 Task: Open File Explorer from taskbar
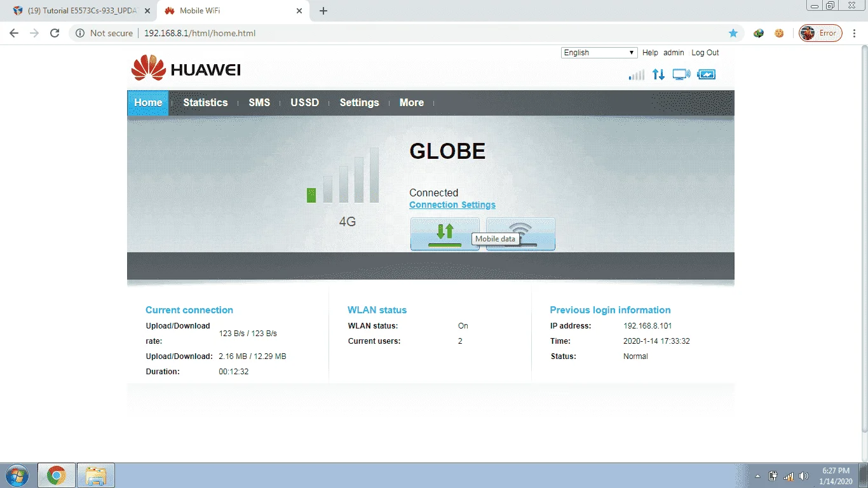pos(96,475)
